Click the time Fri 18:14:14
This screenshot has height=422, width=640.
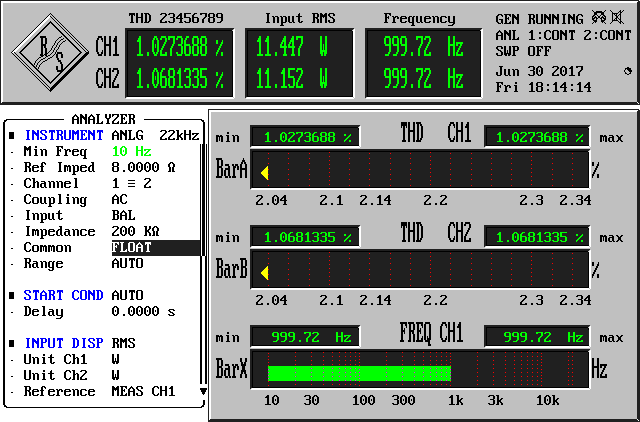tap(543, 87)
